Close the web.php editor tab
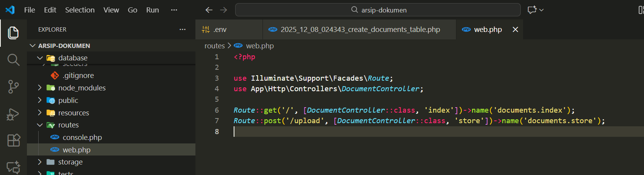The width and height of the screenshot is (644, 175). tap(515, 30)
